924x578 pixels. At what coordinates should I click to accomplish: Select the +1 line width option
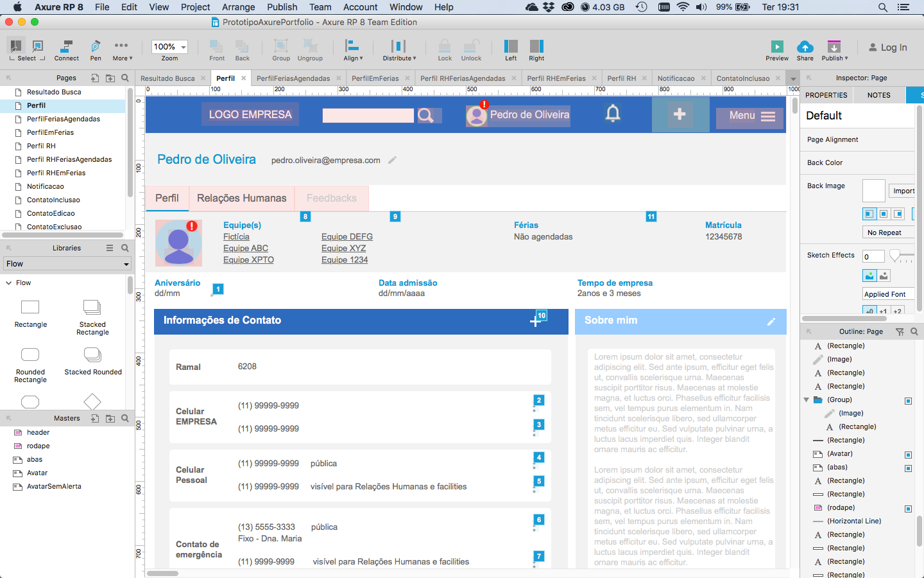884,311
